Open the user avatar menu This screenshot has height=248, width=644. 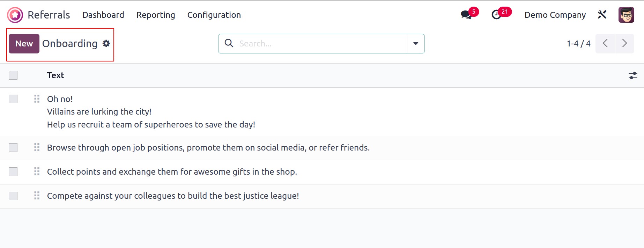[626, 15]
